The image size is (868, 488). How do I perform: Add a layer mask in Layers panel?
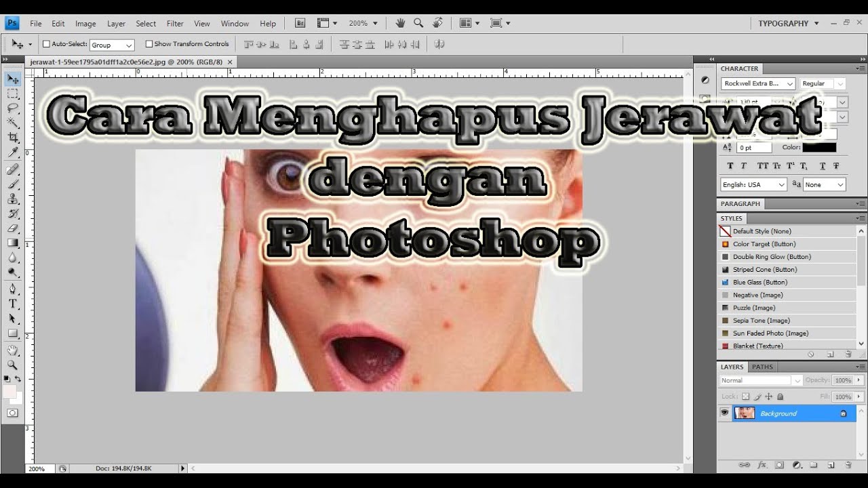click(x=779, y=465)
